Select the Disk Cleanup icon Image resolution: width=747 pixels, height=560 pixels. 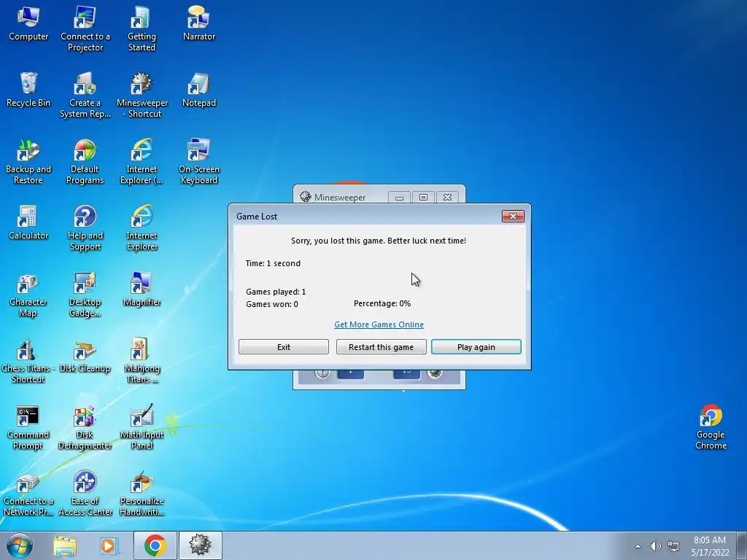pos(85,355)
